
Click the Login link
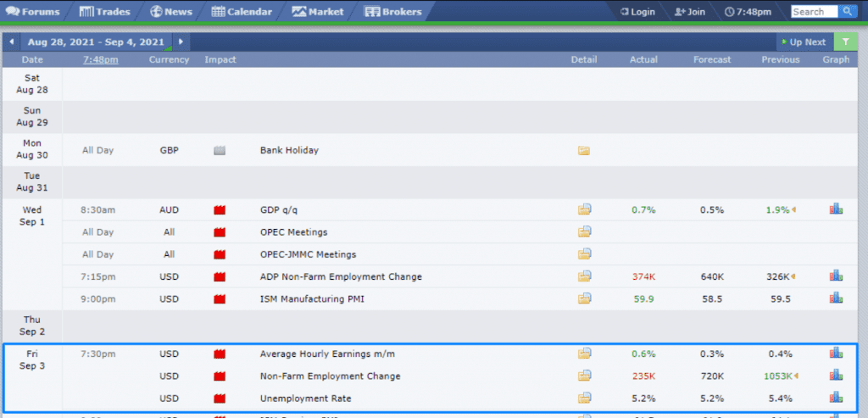[x=637, y=12]
